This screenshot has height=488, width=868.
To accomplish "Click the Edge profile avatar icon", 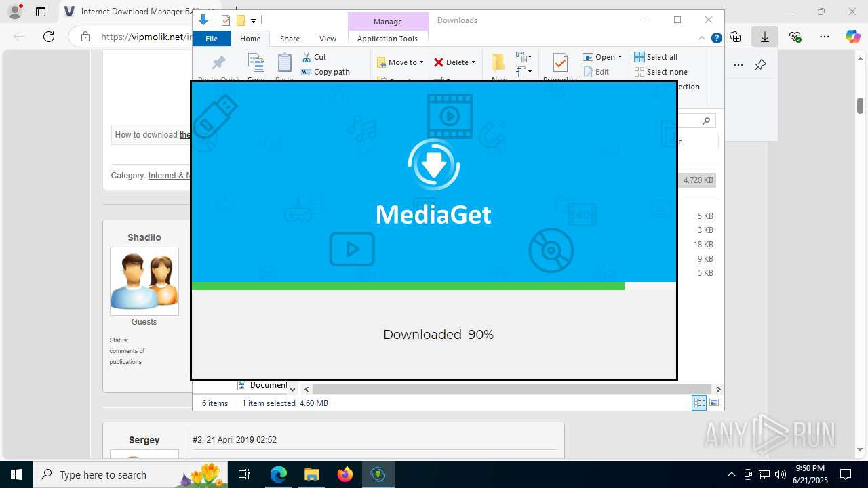I will pyautogui.click(x=15, y=12).
